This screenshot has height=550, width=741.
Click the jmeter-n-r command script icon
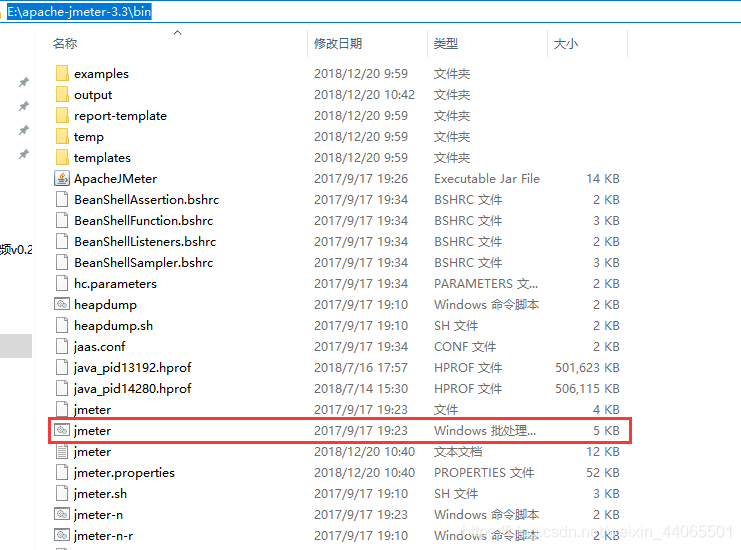62,535
